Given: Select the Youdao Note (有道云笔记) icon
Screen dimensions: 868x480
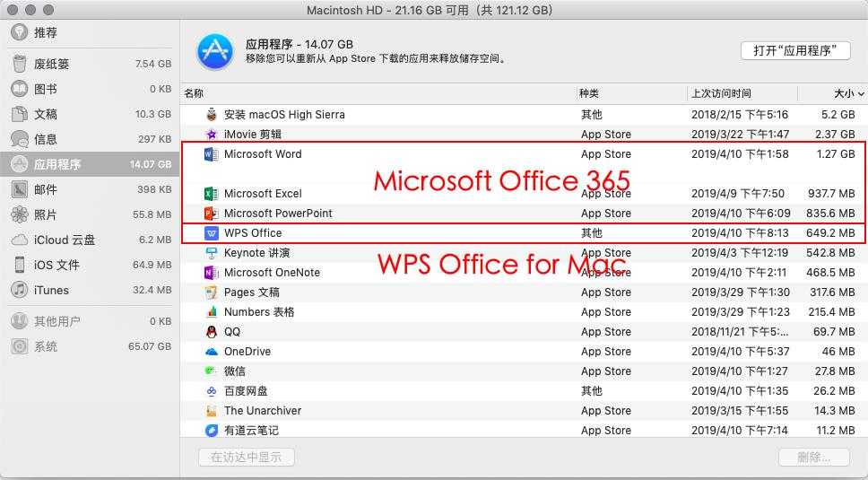Looking at the screenshot, I should [211, 430].
